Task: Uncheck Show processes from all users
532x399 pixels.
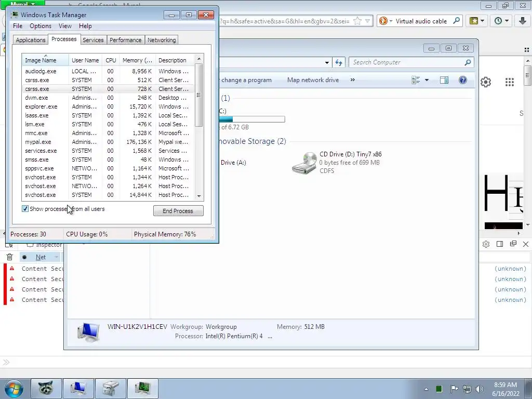Action: click(25, 209)
